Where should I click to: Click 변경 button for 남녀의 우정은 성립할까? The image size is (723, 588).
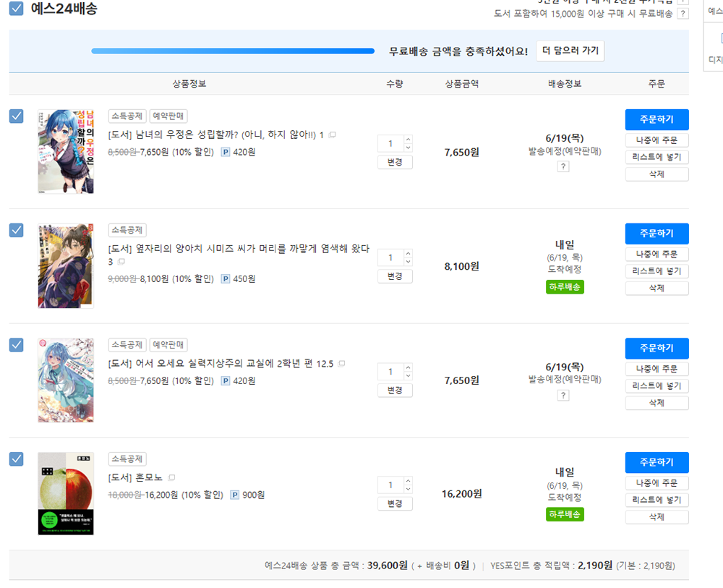coord(395,162)
